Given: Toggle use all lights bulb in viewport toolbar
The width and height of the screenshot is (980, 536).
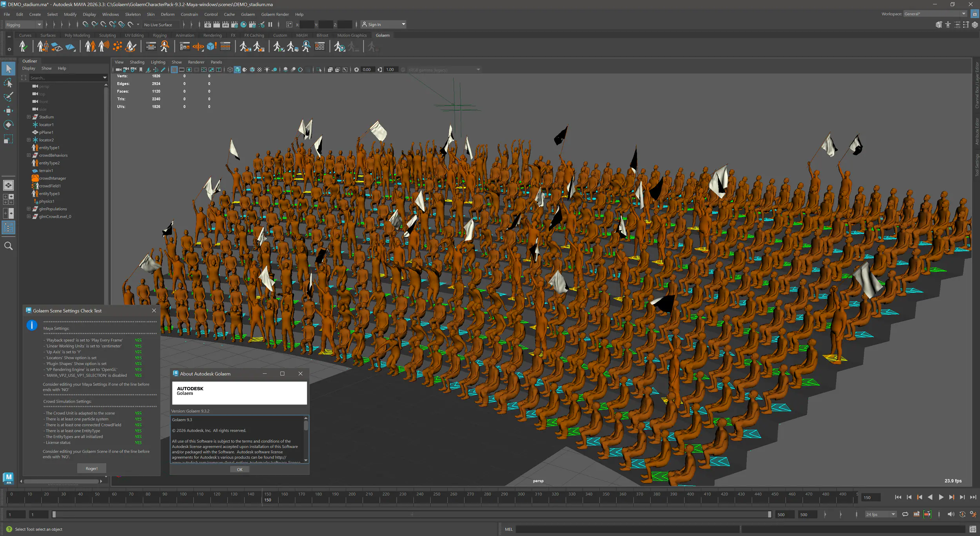Looking at the screenshot, I should coord(267,70).
